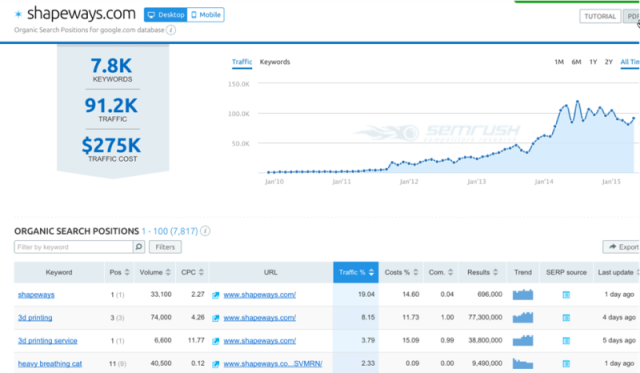The width and height of the screenshot is (640, 373).
Task: Switch chart to Keywords tab
Action: coord(275,62)
